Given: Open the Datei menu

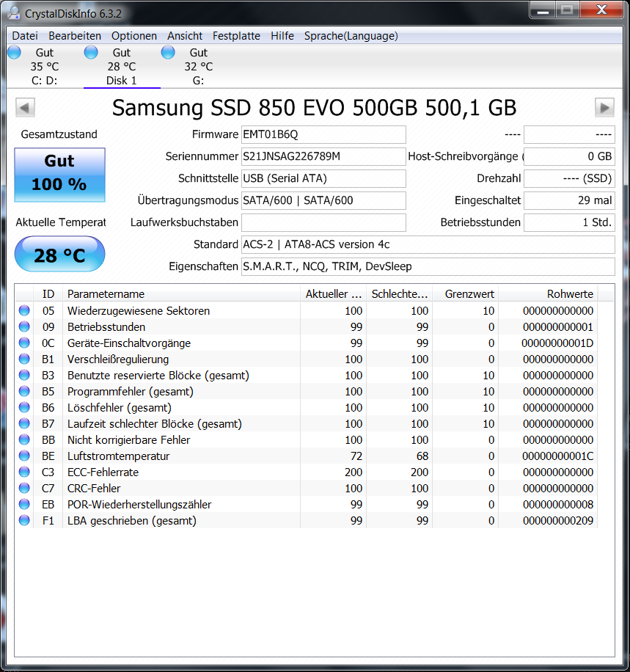Looking at the screenshot, I should click(x=25, y=36).
